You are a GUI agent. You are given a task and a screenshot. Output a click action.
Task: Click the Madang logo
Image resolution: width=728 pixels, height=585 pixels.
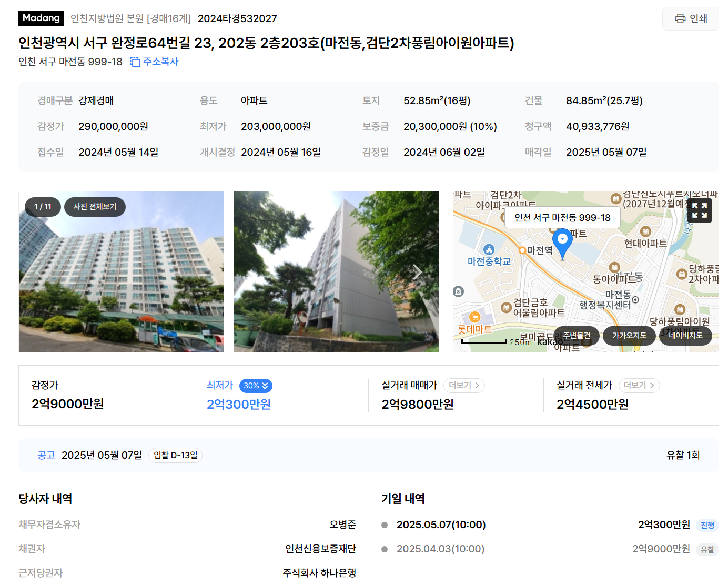(41, 18)
